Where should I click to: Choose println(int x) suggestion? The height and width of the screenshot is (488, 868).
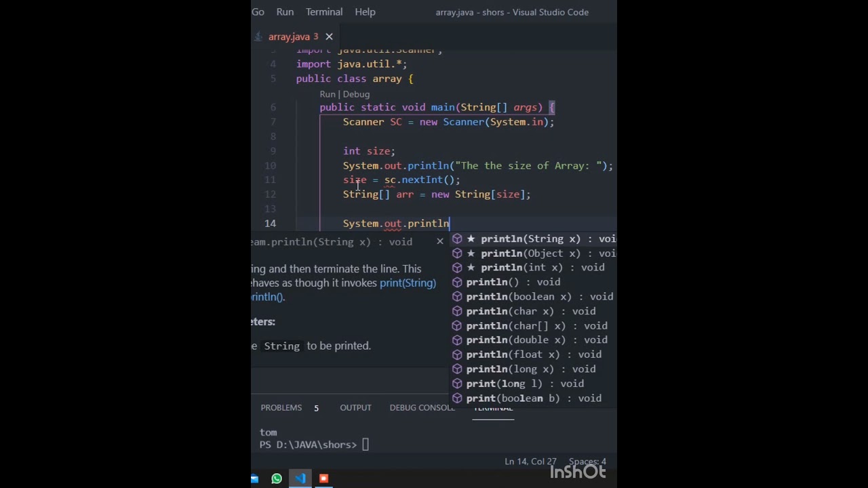(534, 267)
